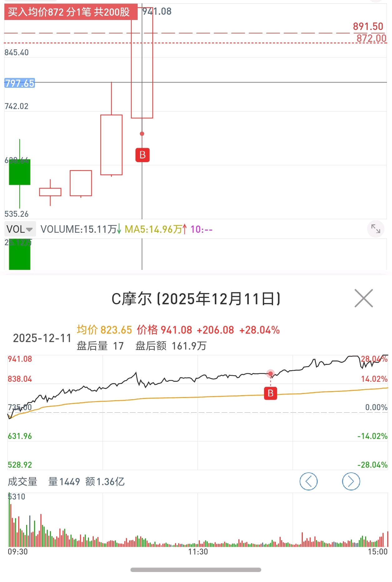
Task: Tap the 均价 823.65 average price text
Action: tap(104, 330)
